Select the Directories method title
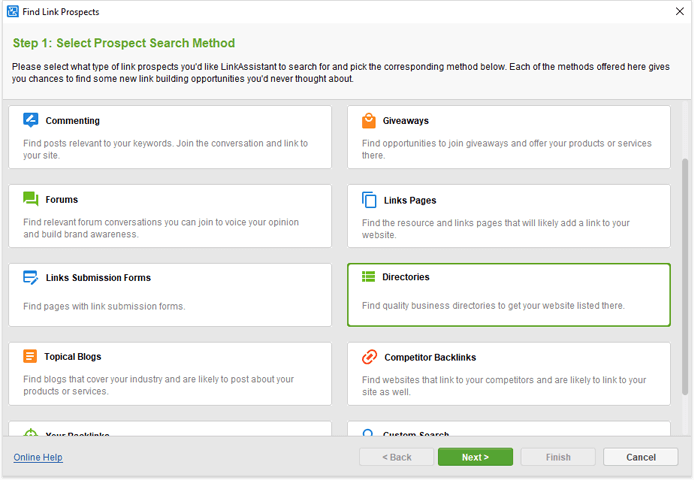Viewport: 694px width, 480px height. coord(405,277)
